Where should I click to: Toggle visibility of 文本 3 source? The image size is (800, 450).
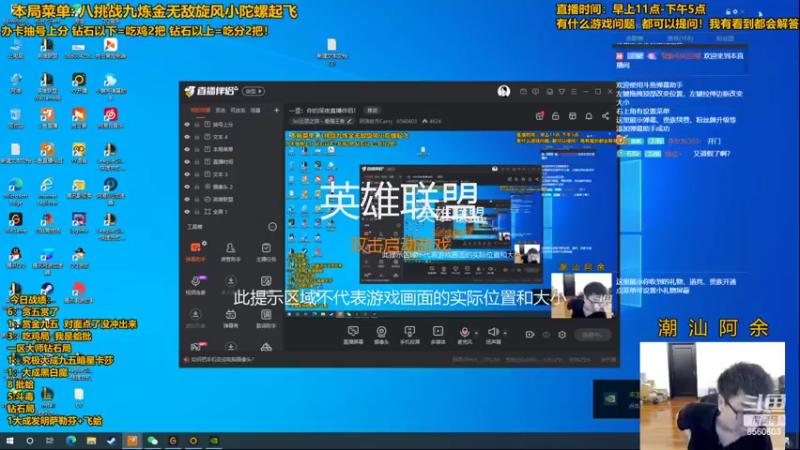coord(187,174)
